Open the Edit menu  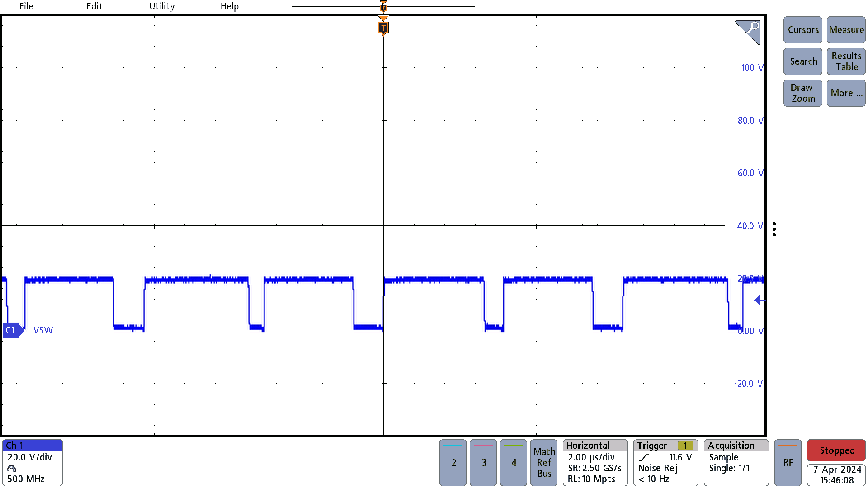click(94, 6)
